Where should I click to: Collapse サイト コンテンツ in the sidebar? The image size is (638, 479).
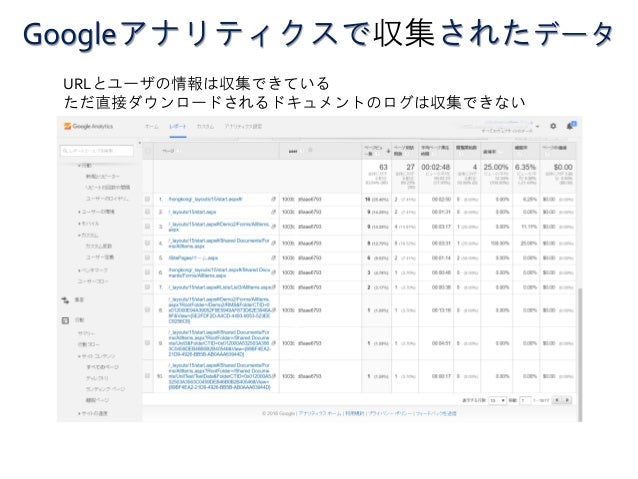pyautogui.click(x=97, y=356)
